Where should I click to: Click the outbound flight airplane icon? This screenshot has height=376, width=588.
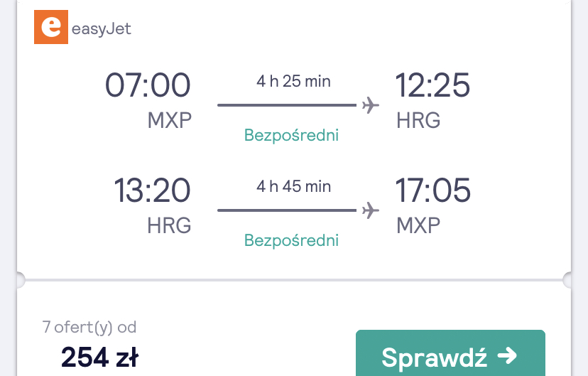pyautogui.click(x=371, y=105)
